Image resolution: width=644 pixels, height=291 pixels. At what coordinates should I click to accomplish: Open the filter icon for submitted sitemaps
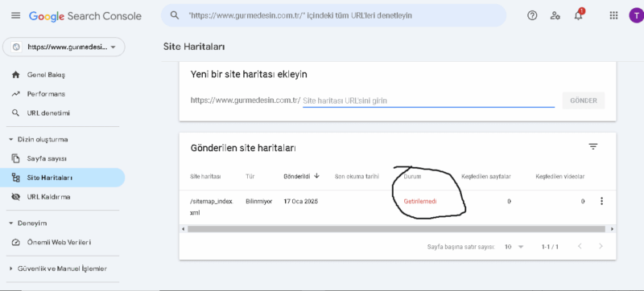coord(592,146)
